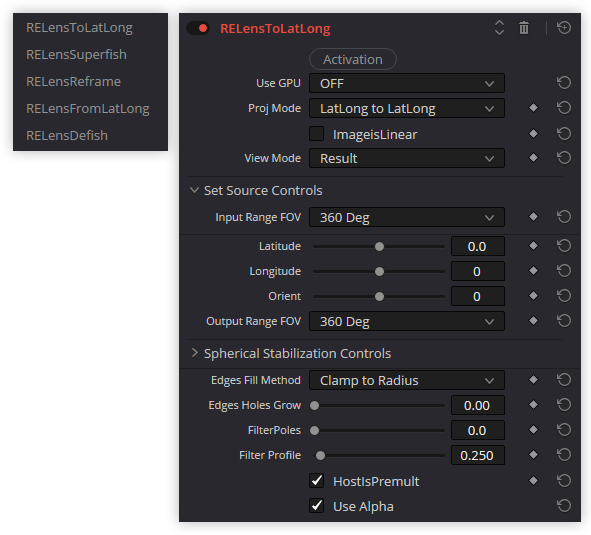Disable the RELensToLatLong effect toggle

(x=198, y=28)
